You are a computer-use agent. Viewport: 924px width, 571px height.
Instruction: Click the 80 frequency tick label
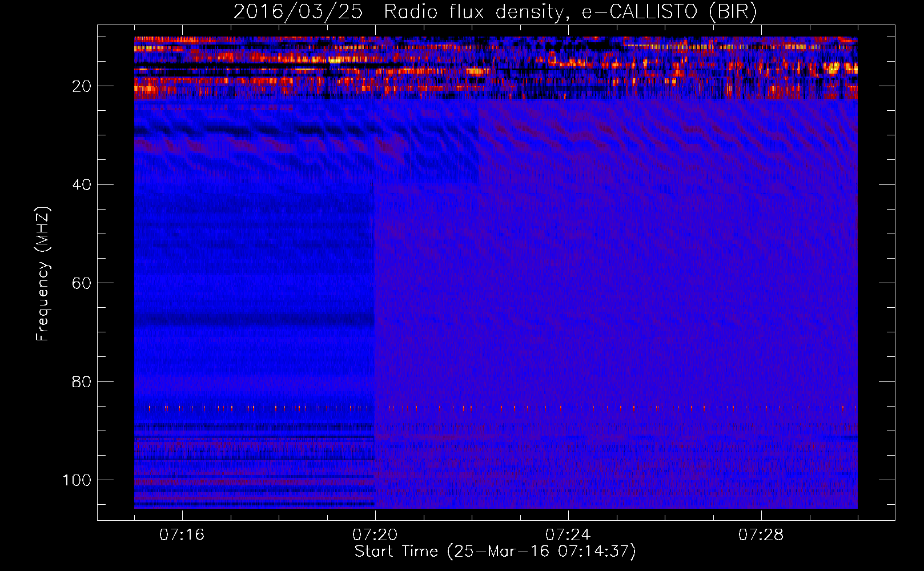(82, 381)
